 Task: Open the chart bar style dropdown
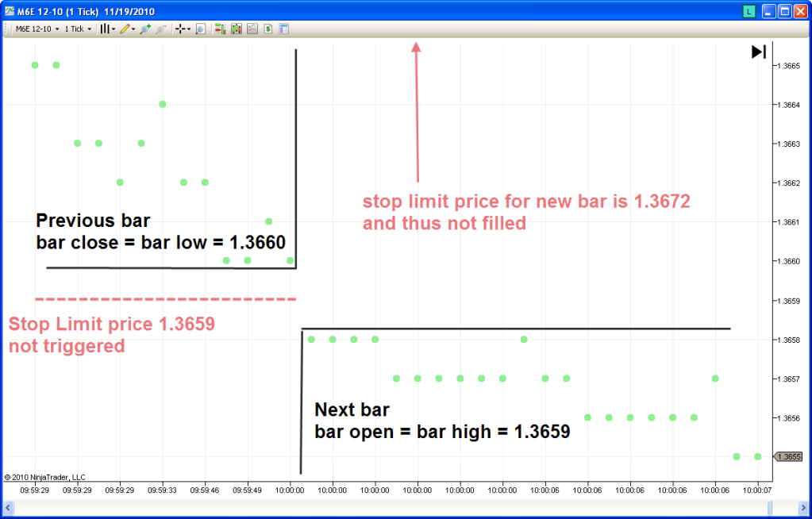(107, 29)
